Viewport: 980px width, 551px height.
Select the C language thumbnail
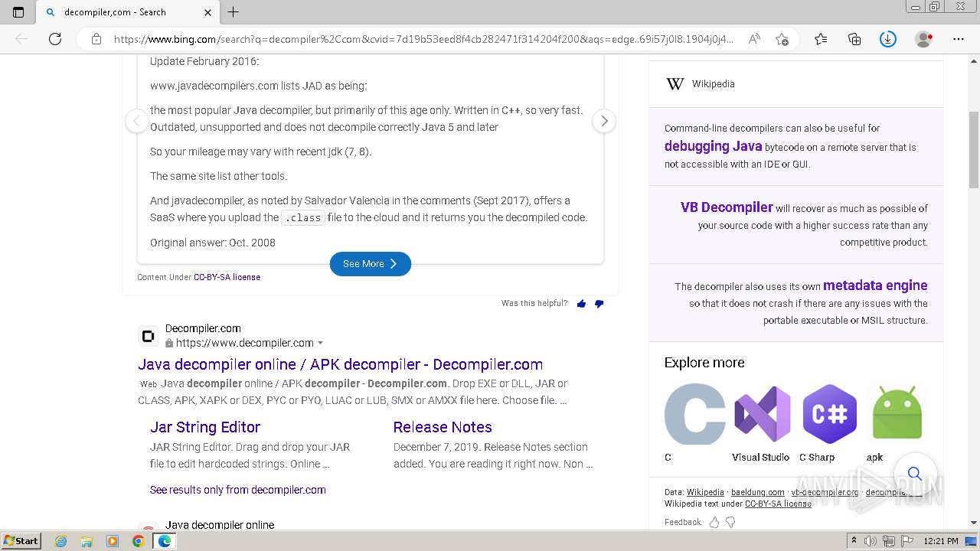tap(695, 414)
